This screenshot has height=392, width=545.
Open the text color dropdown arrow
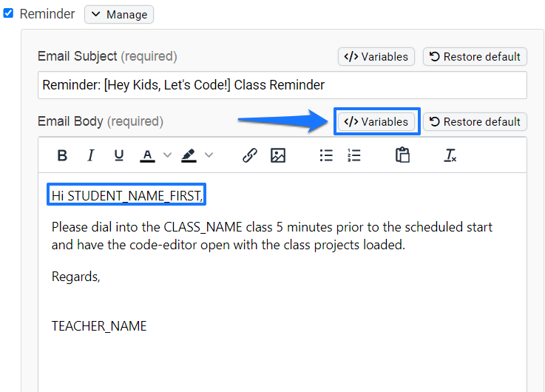(167, 155)
